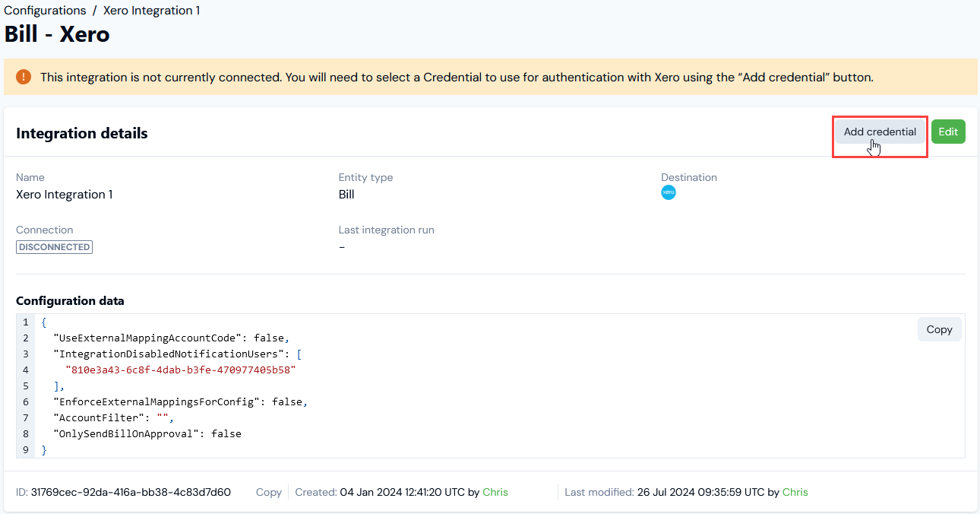
Task: Open the Configurations breadcrumb link
Action: [45, 11]
